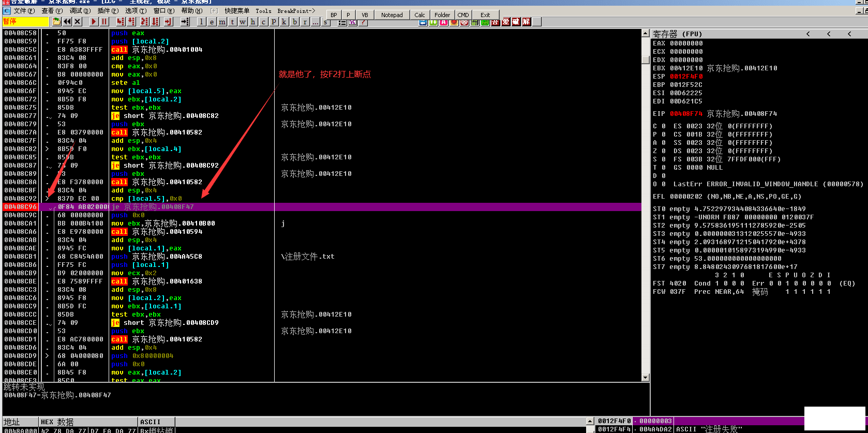Screen dimensions: 868x433
Task: Open memory map via 'm' icon
Action: (x=222, y=22)
